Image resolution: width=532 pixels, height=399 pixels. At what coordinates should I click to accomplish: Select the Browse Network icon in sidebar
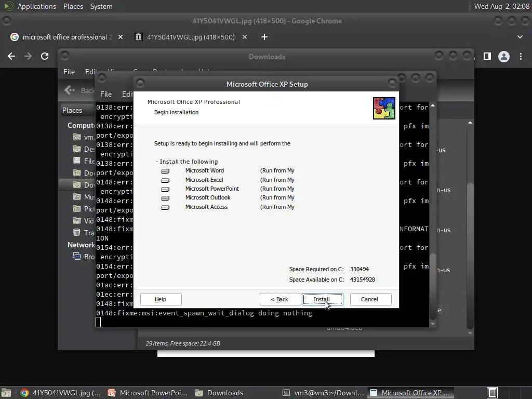pos(77,256)
